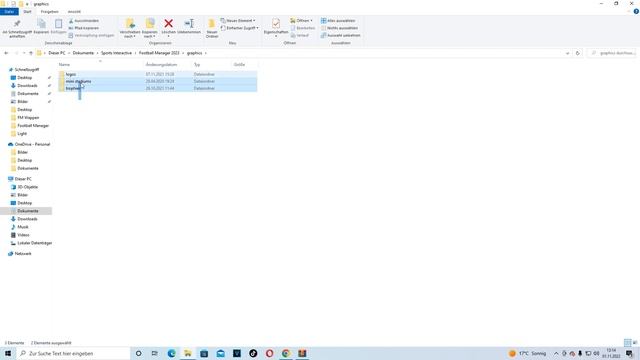This screenshot has height=360, width=640.
Task: Go to Football Manager 2022 breadcrumb
Action: point(159,53)
